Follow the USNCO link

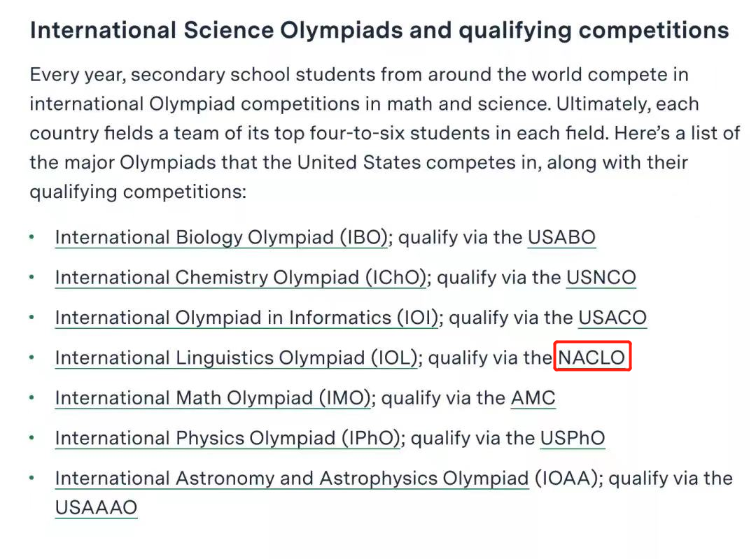(x=601, y=278)
